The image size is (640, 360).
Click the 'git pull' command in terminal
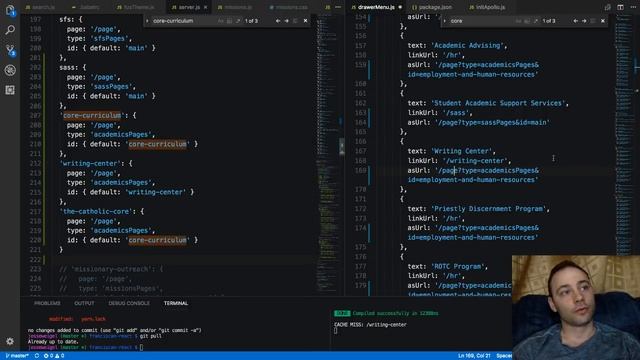[x=151, y=336]
